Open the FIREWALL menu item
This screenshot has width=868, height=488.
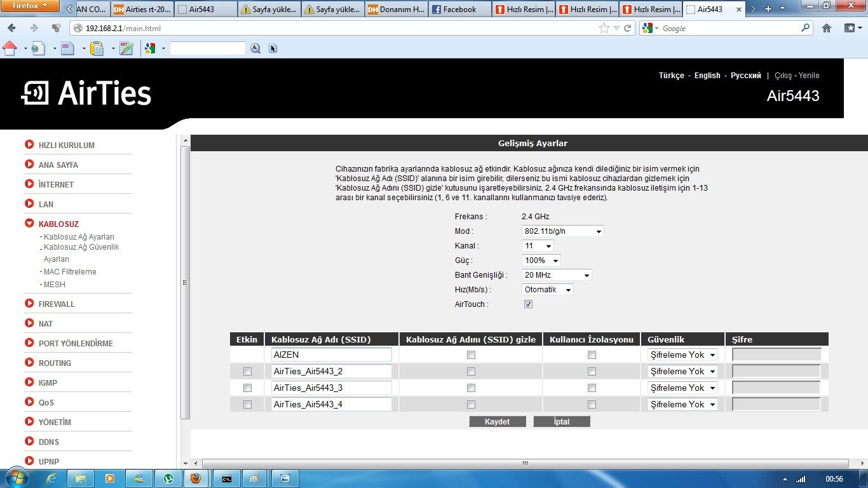tap(57, 304)
